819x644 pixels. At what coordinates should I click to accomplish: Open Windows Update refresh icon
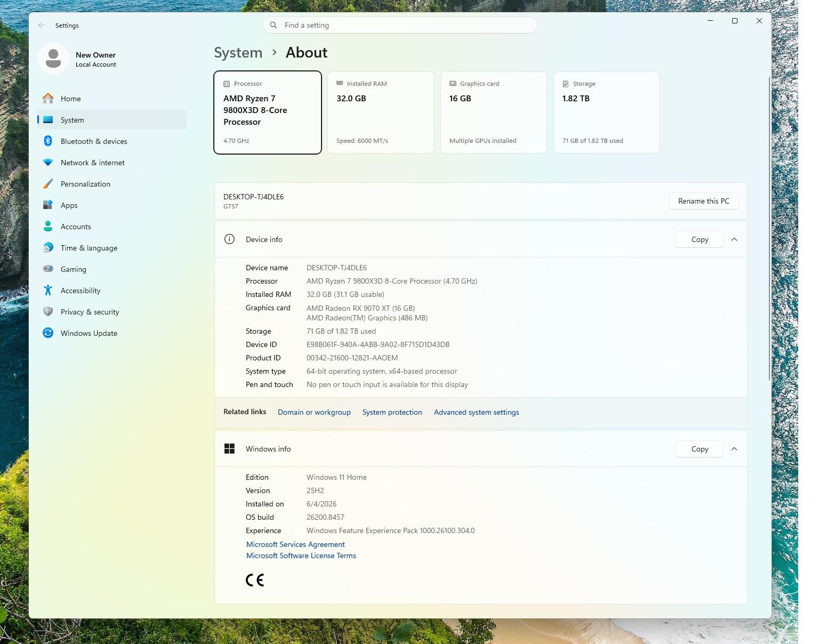coord(48,333)
